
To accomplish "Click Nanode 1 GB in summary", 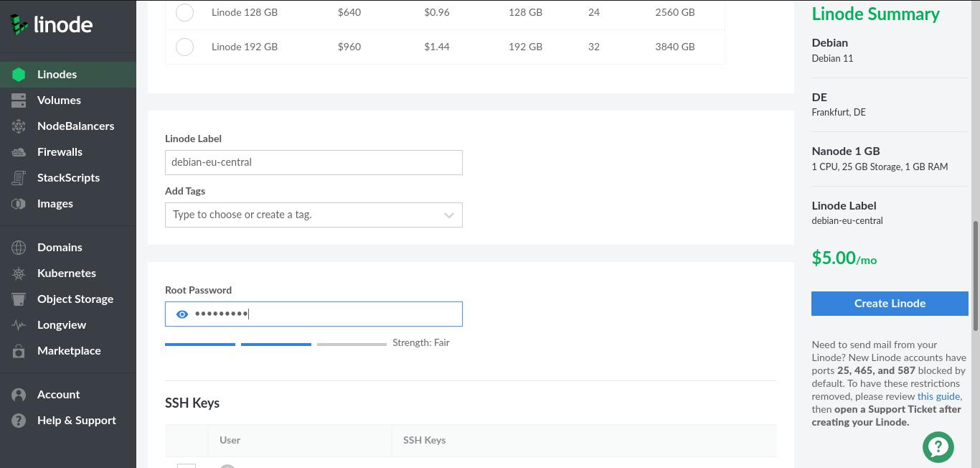I will coord(846,151).
